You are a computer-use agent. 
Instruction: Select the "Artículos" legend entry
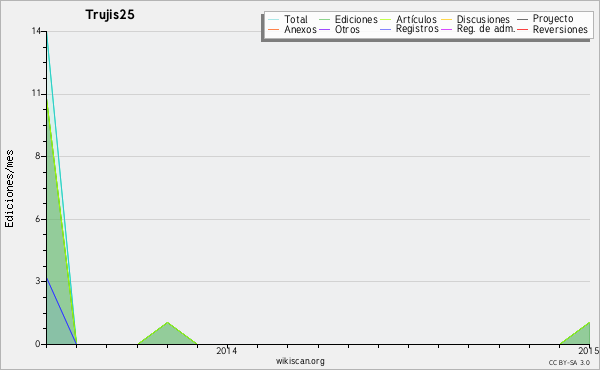click(416, 19)
